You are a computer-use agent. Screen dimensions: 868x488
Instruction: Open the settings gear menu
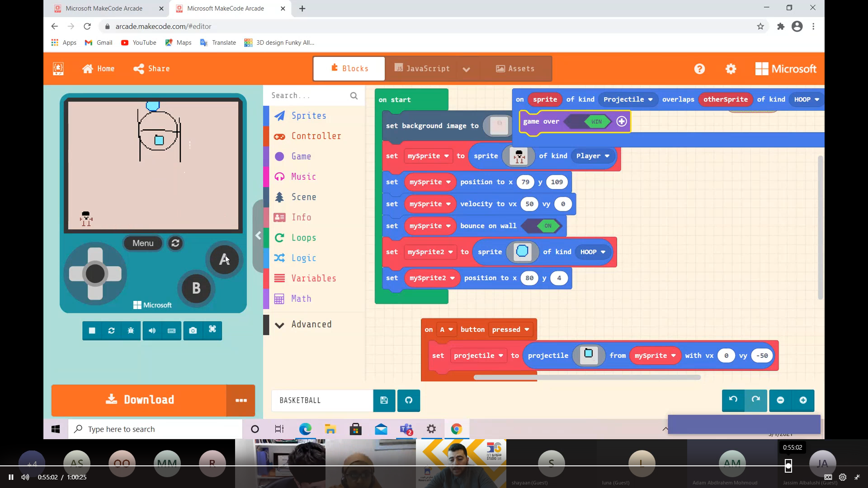point(731,69)
